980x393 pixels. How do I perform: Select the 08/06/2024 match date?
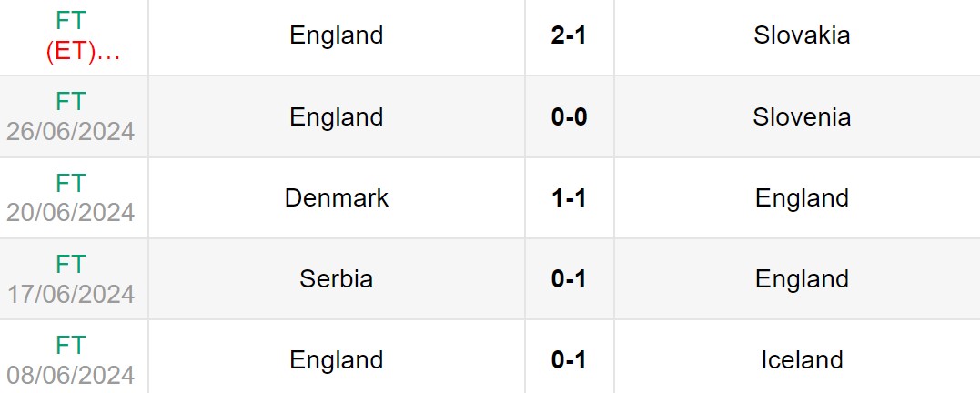click(71, 375)
